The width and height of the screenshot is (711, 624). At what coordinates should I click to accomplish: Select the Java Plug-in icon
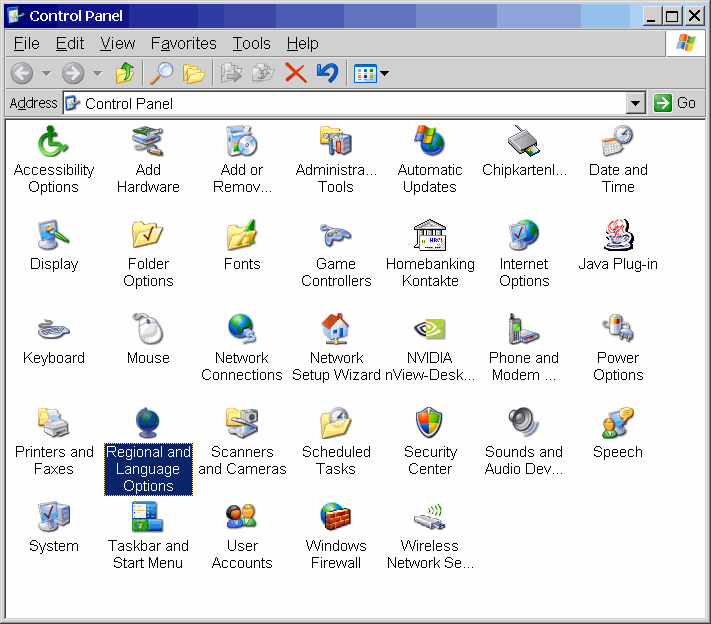click(x=618, y=236)
